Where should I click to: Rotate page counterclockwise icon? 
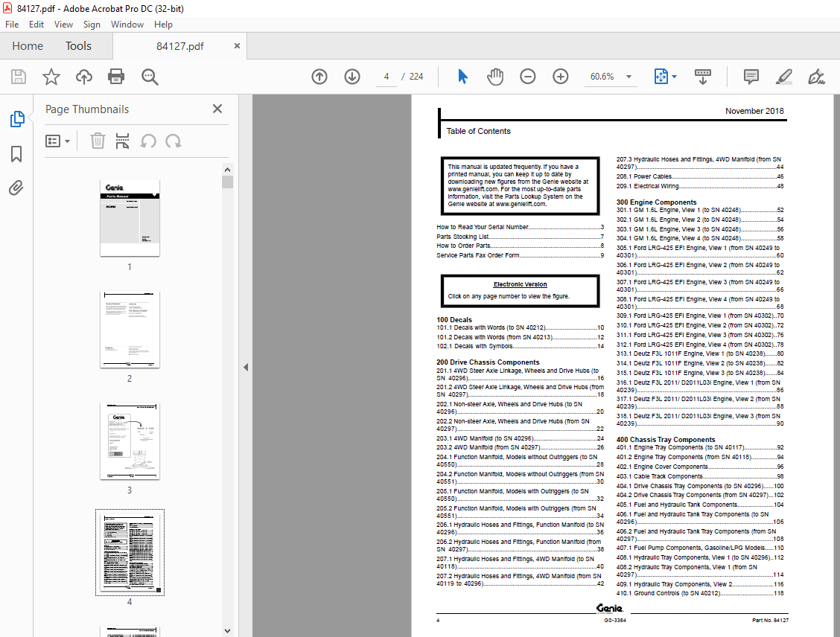[148, 141]
